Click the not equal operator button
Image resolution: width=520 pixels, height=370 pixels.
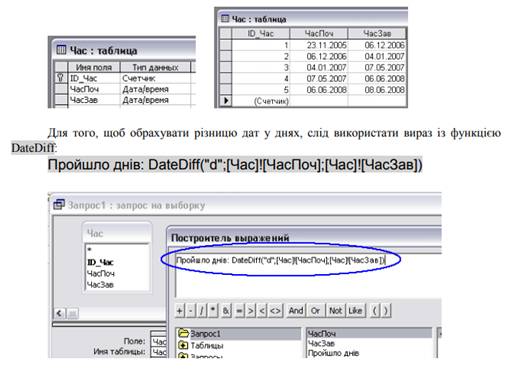275,311
